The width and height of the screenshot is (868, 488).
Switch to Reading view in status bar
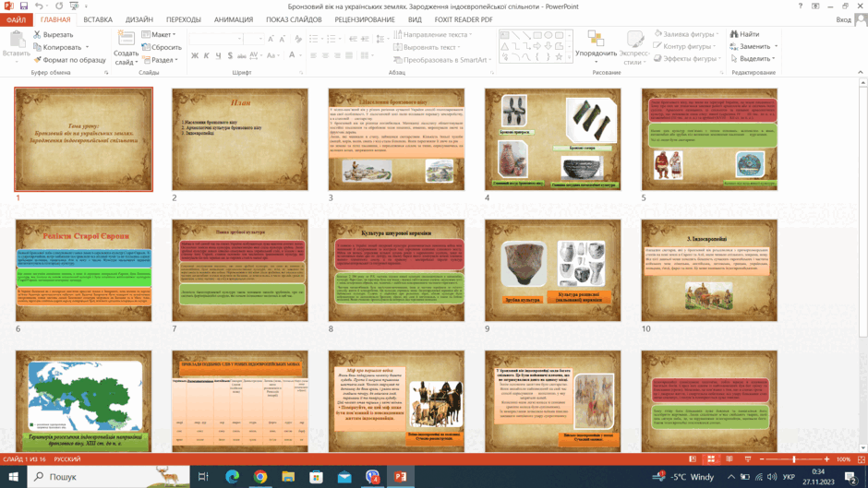[729, 459]
